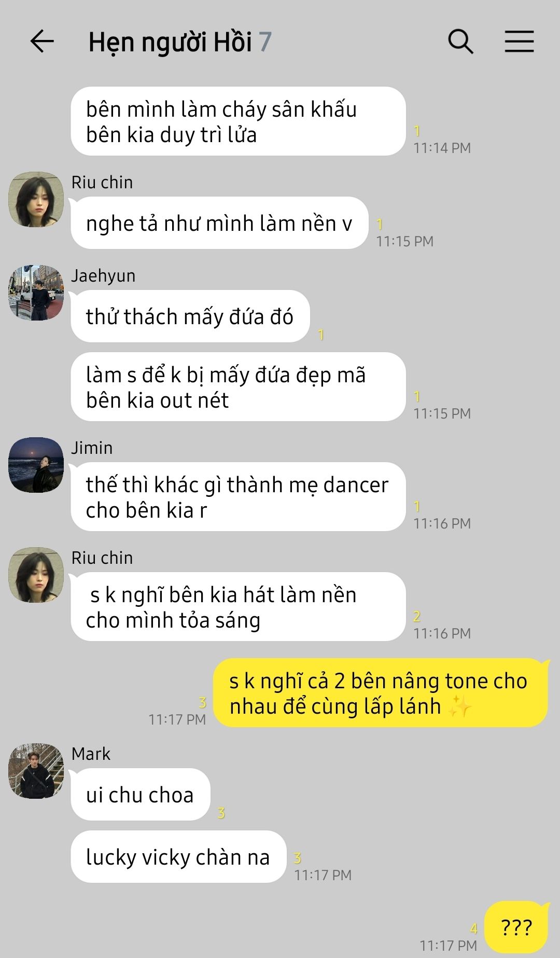
Task: Tap the member count 7 in header
Action: click(x=265, y=42)
